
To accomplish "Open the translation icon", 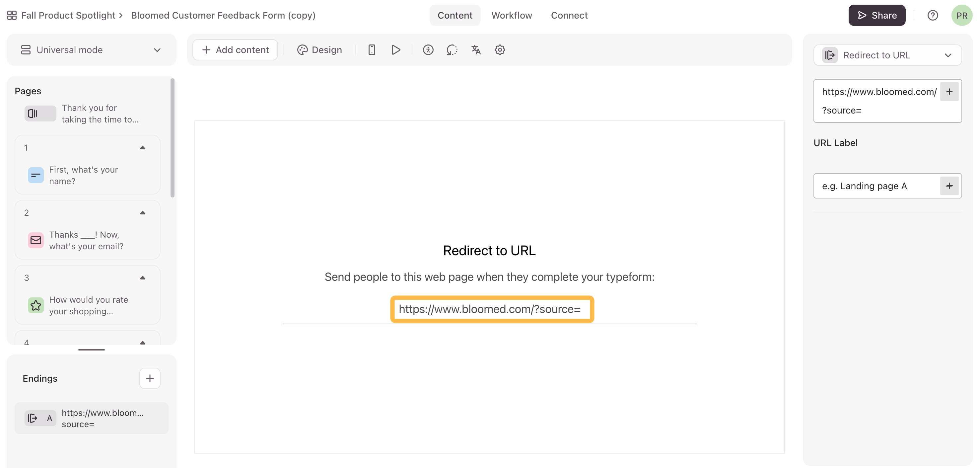I will tap(476, 50).
